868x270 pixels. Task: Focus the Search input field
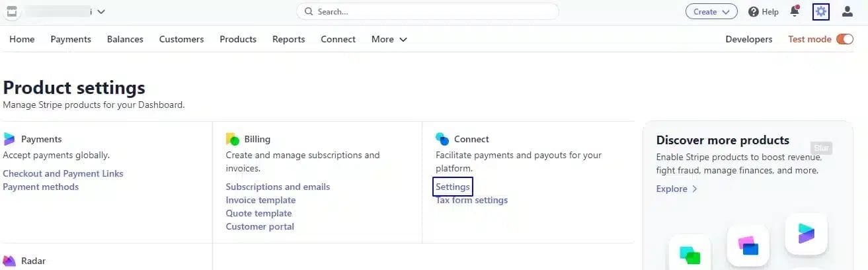tap(427, 12)
